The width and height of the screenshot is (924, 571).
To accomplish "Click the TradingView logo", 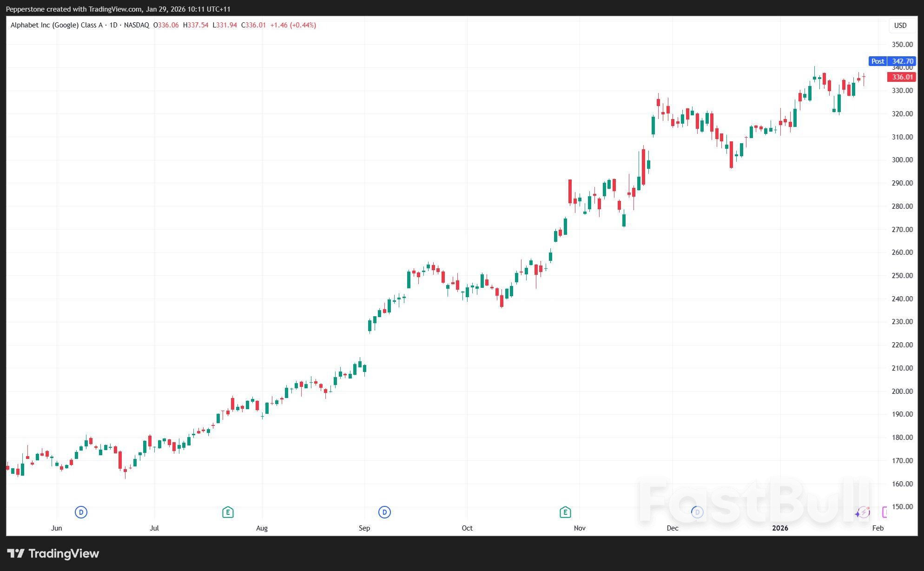I will pyautogui.click(x=53, y=553).
